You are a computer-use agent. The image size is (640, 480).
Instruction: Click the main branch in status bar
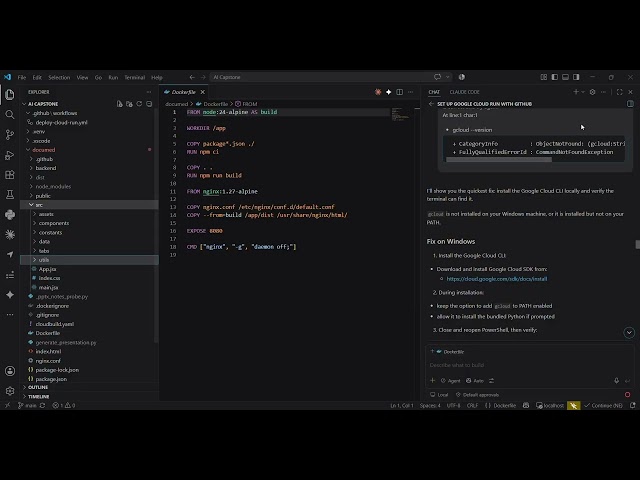(x=27, y=405)
